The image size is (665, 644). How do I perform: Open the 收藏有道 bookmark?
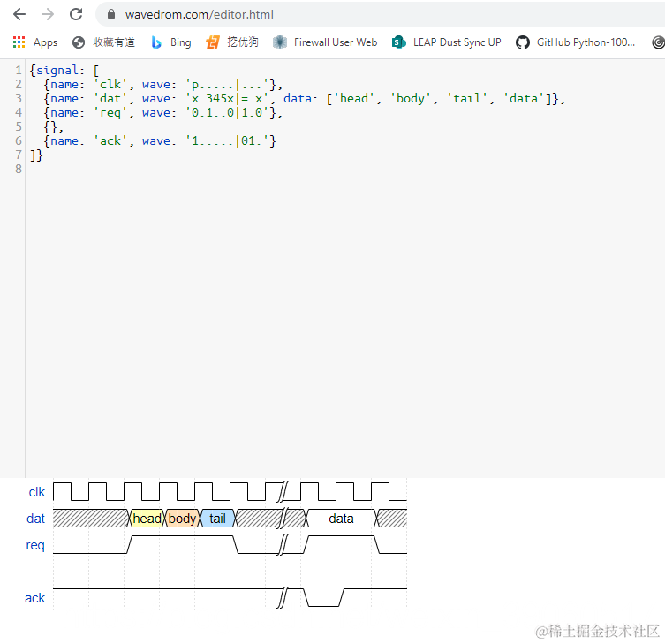tap(114, 42)
